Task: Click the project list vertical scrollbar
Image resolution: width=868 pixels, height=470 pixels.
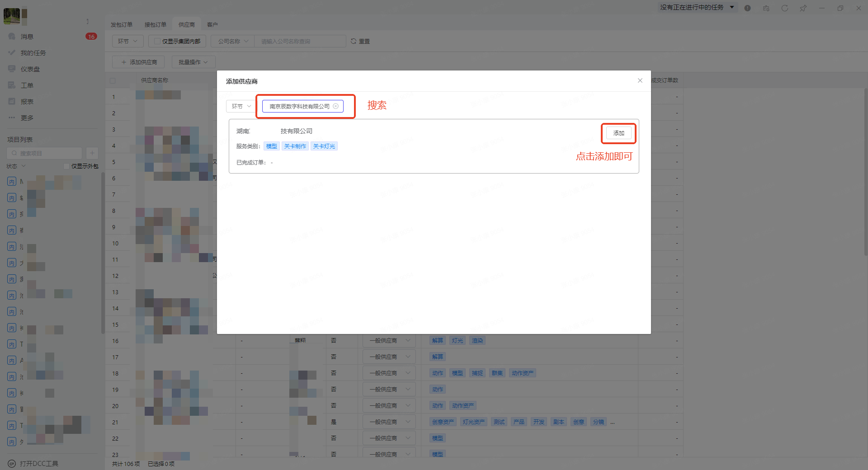Action: (x=103, y=253)
